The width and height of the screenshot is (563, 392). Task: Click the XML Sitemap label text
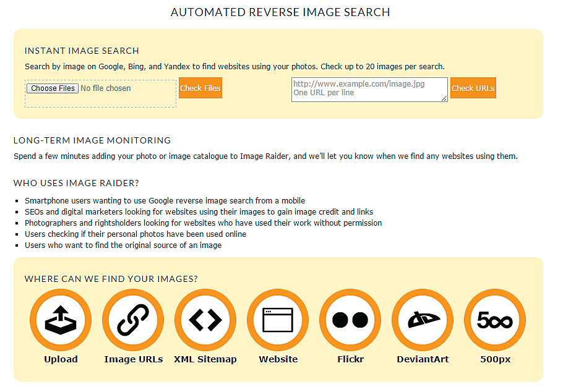coord(205,359)
